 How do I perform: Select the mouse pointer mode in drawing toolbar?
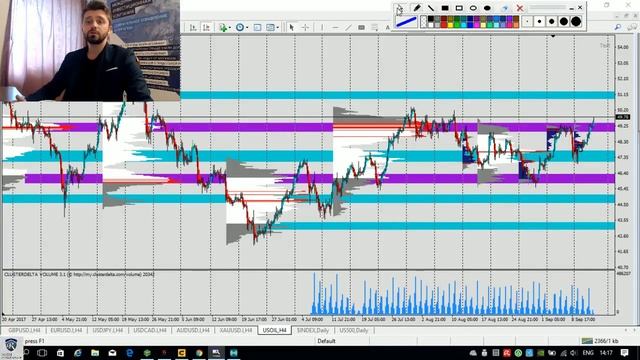pos(400,8)
